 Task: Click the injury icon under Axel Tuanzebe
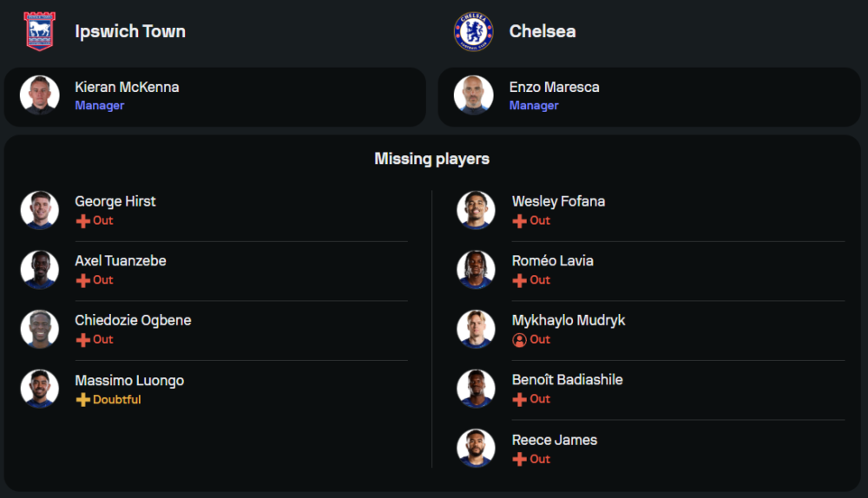click(83, 280)
